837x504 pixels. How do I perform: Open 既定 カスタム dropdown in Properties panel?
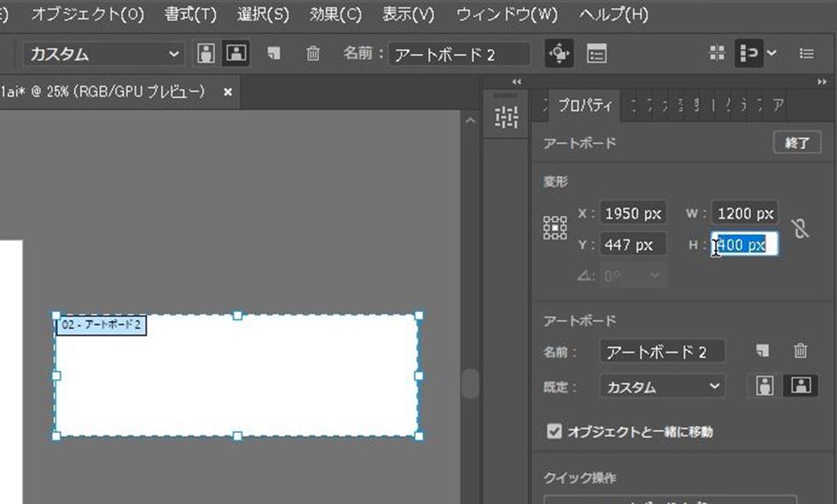point(661,386)
